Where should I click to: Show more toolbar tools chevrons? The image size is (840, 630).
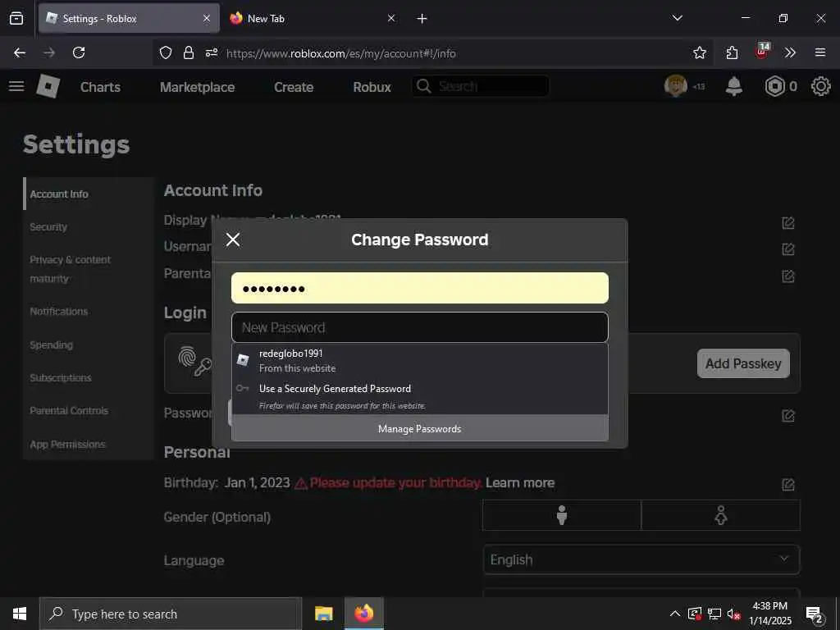click(790, 52)
